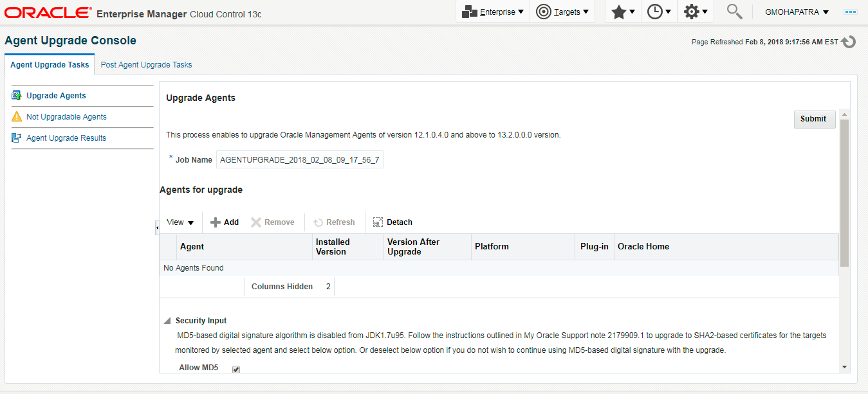This screenshot has width=868, height=394.
Task: Click the Plug-in column header
Action: click(595, 247)
